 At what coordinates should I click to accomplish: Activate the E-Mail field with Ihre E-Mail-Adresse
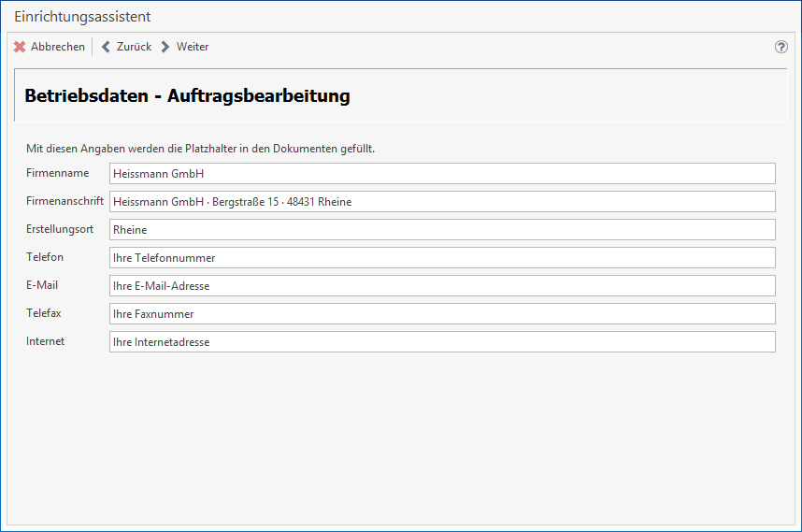[x=442, y=285]
